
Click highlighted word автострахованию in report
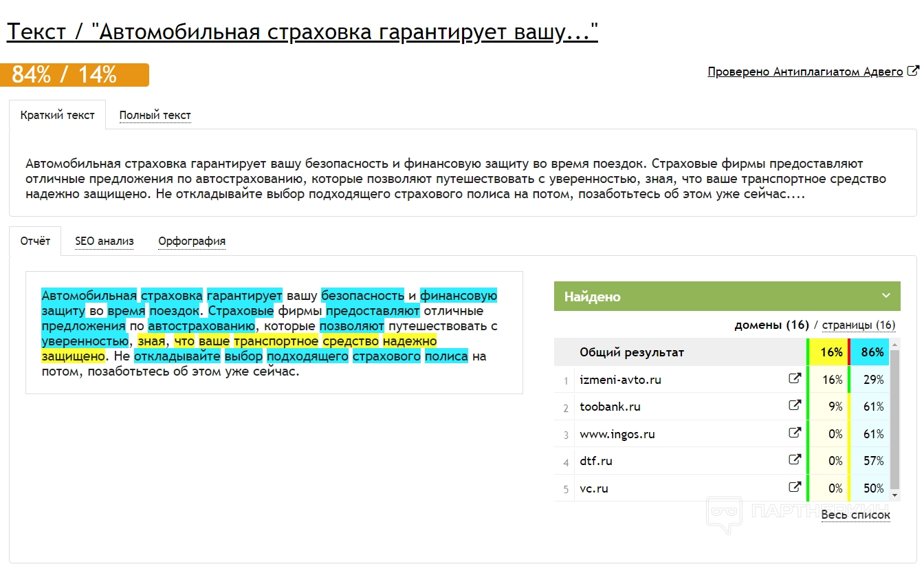point(201,325)
